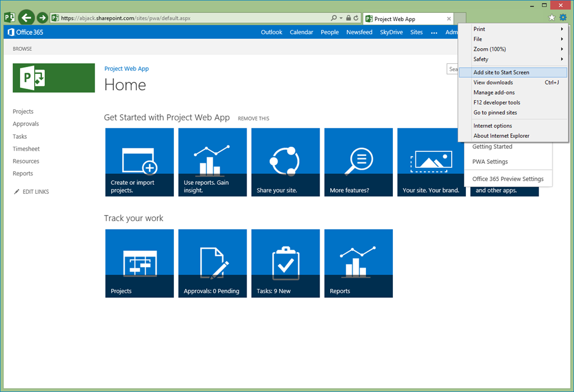Screen dimensions: 574x392
Task: Open the More features? tile
Action: [358, 162]
